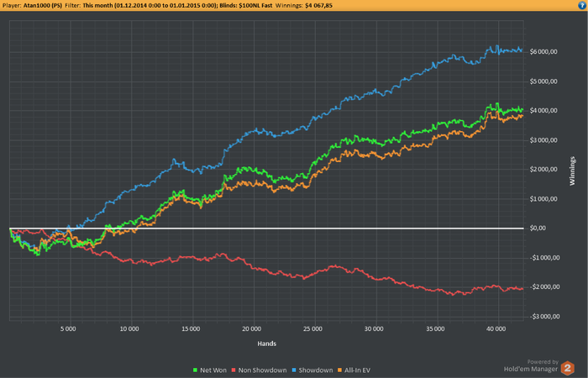Click the $4 000,00 y-axis label
The height and width of the screenshot is (378, 588).
pyautogui.click(x=543, y=111)
